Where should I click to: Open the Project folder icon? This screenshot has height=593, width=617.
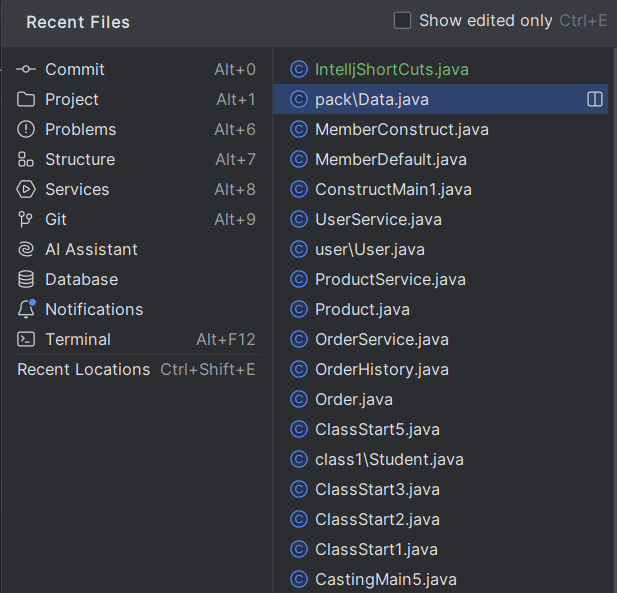point(26,100)
